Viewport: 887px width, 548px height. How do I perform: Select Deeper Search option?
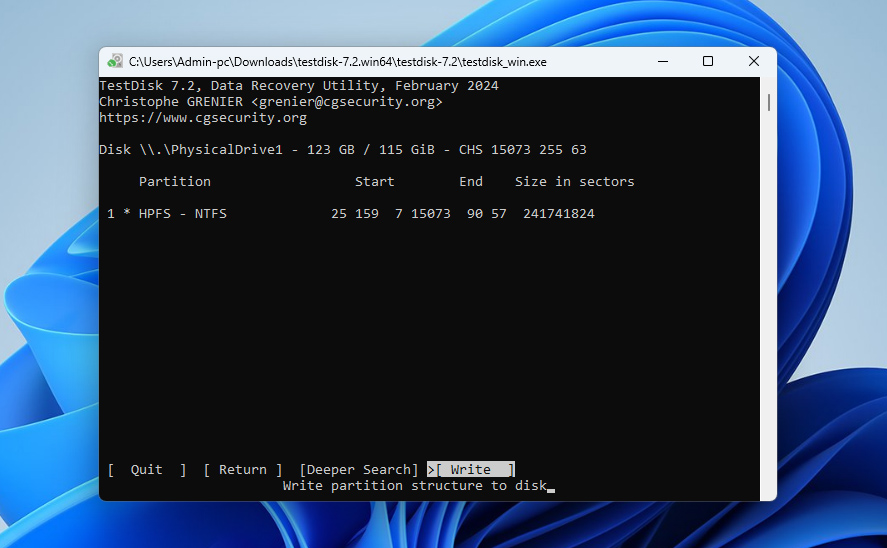click(359, 469)
